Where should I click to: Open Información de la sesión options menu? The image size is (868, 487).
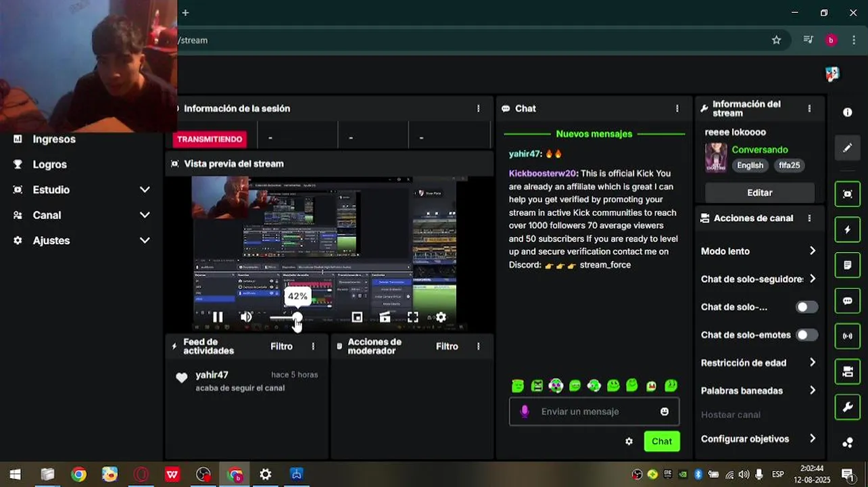tap(478, 108)
